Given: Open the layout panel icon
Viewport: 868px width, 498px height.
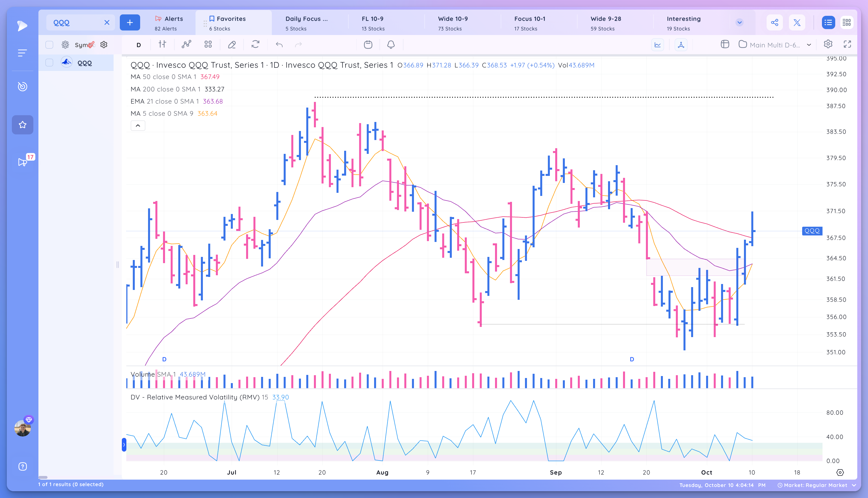Looking at the screenshot, I should tap(725, 44).
